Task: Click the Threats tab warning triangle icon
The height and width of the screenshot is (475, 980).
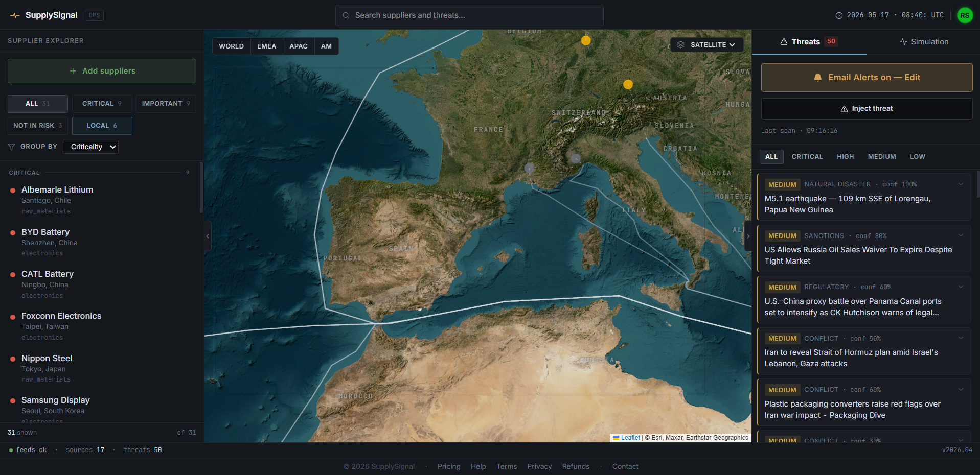Action: [784, 42]
